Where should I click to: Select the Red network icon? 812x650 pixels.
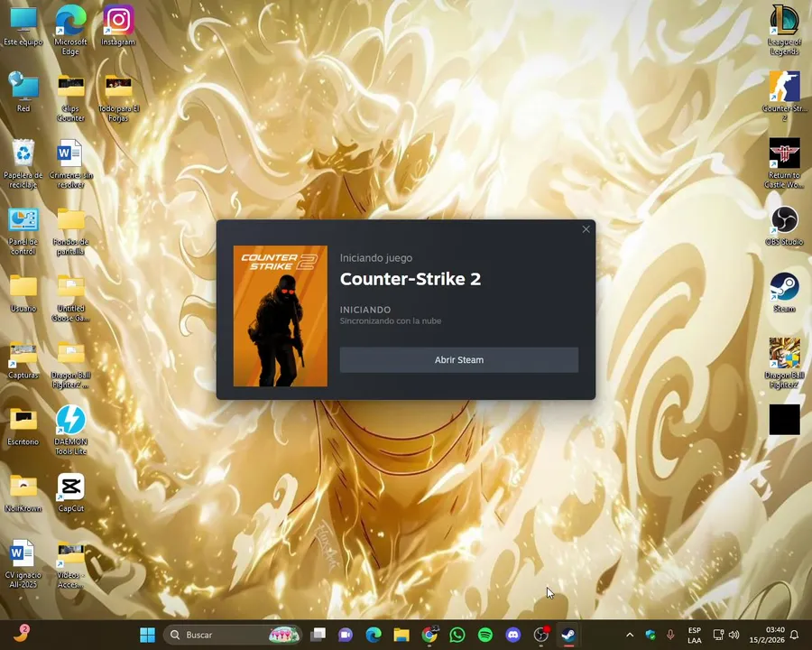pos(23,92)
